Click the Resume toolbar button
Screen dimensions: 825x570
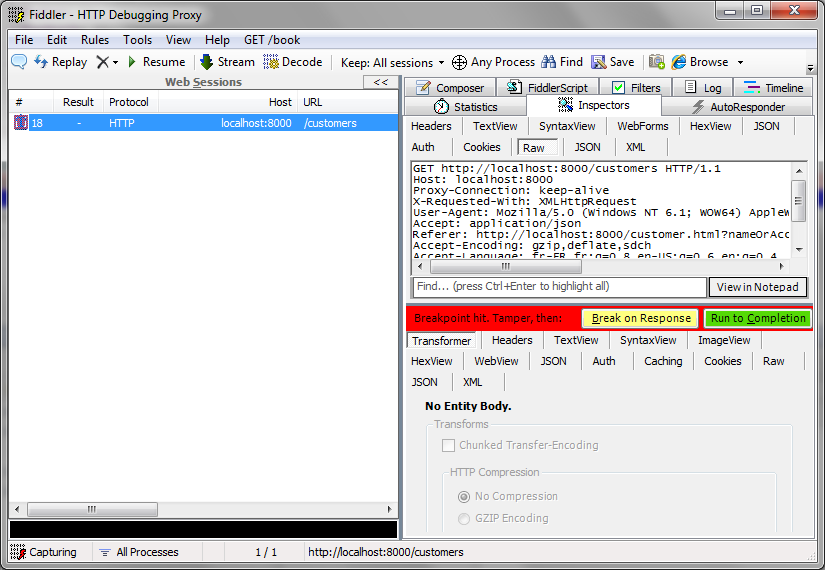click(156, 62)
